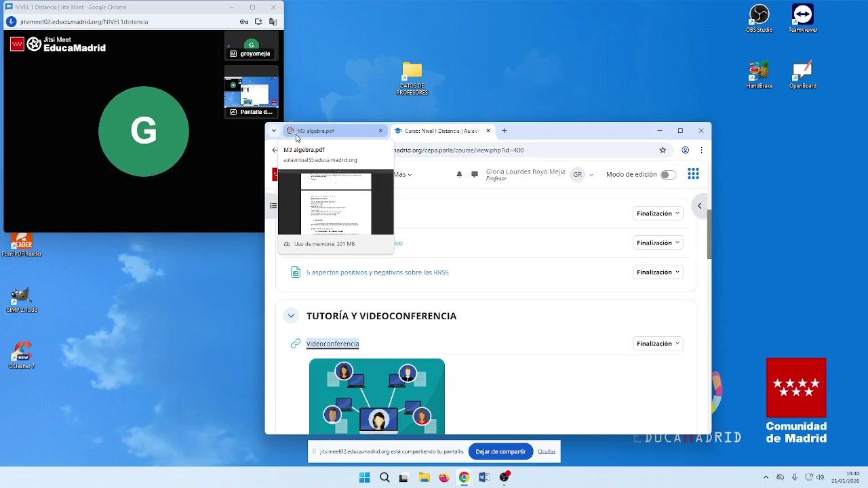Click the Videoconferencia link icon
The height and width of the screenshot is (488, 868).
(296, 344)
